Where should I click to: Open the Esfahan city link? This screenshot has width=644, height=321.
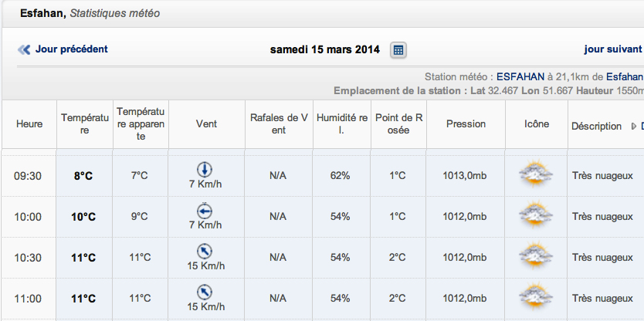point(625,76)
